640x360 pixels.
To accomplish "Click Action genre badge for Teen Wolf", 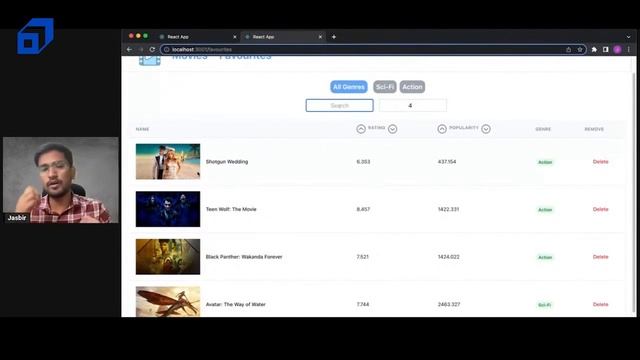I will click(x=545, y=210).
